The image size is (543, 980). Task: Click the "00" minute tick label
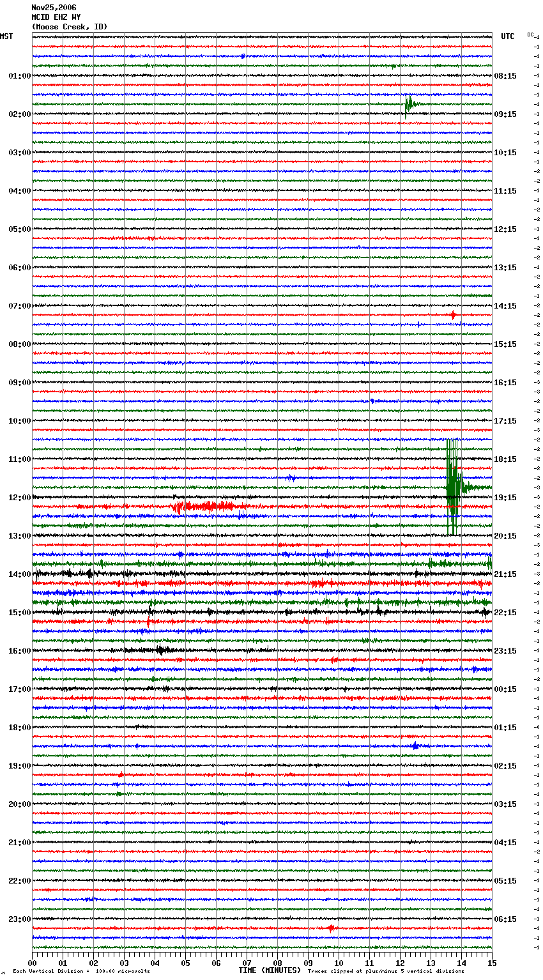33,963
